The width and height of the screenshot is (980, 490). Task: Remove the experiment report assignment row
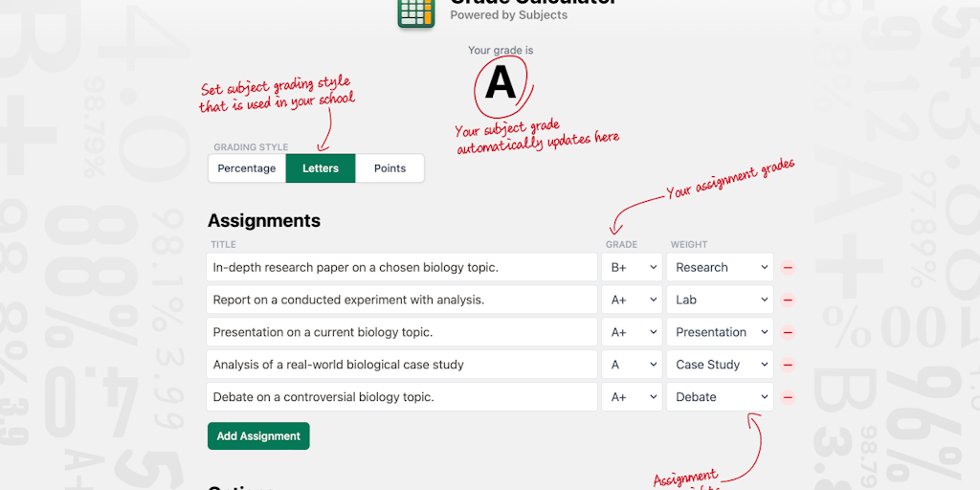coord(789,301)
